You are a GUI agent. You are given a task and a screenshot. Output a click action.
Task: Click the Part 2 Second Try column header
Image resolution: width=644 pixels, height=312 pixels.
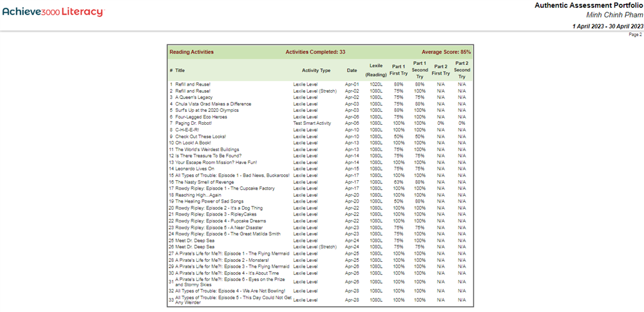coord(462,70)
